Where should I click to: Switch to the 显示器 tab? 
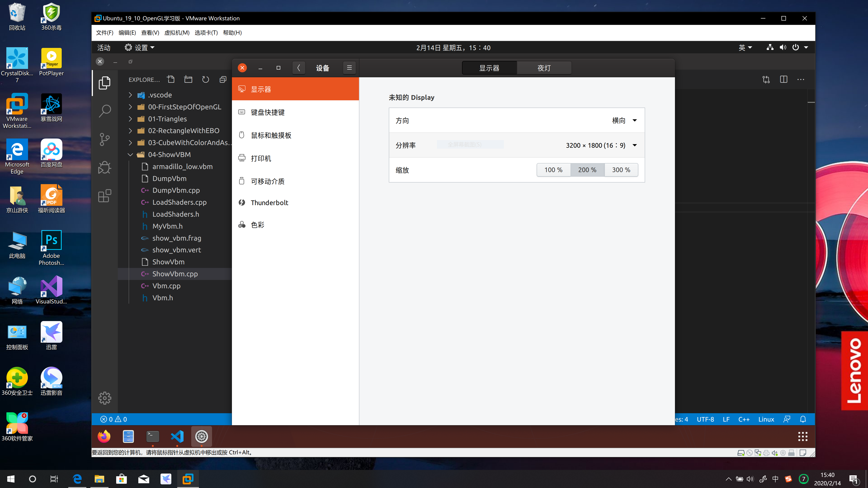pos(489,68)
